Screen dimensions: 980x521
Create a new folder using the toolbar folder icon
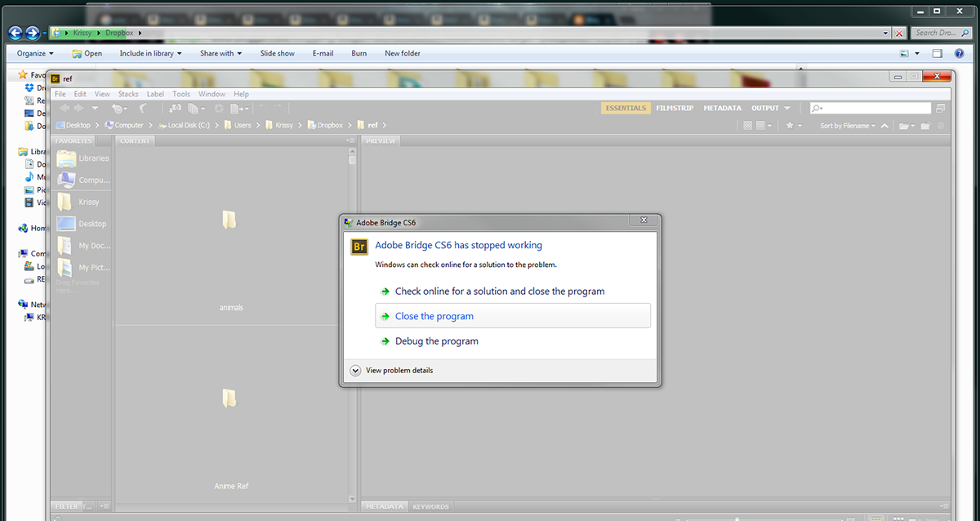[924, 125]
